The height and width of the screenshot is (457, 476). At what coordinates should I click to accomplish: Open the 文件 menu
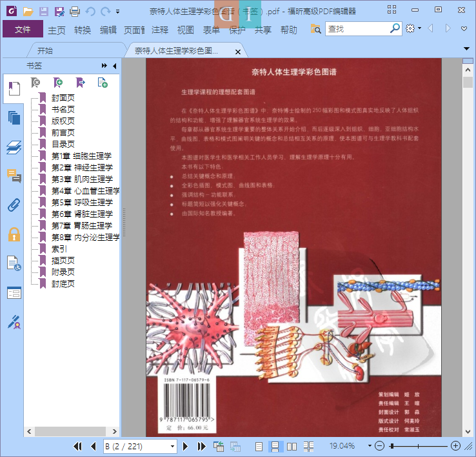[x=23, y=29]
